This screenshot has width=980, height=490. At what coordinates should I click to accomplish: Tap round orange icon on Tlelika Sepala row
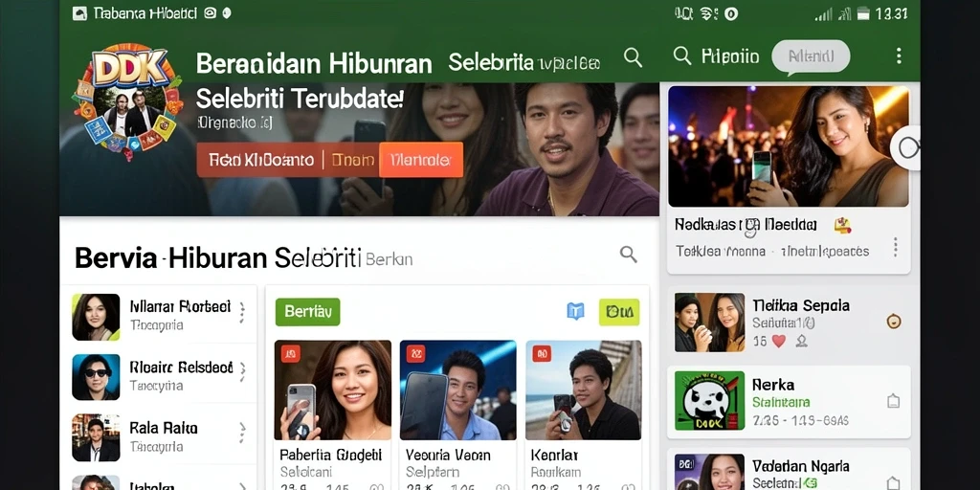click(894, 322)
